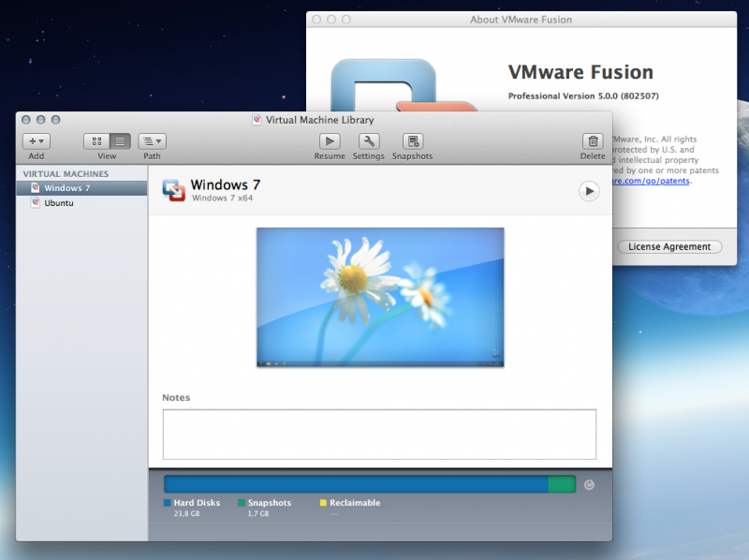
Task: Open Settings wrench icon
Action: click(369, 141)
